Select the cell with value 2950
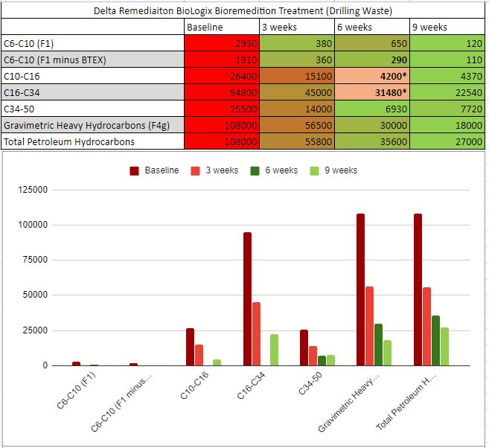This screenshot has width=489, height=448. (222, 43)
